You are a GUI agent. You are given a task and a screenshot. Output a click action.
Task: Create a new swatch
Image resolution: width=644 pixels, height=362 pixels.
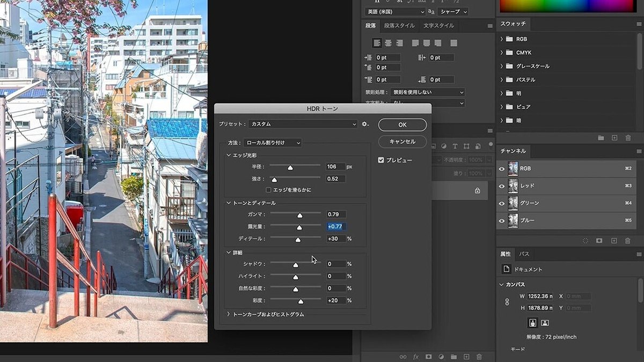[x=614, y=138]
